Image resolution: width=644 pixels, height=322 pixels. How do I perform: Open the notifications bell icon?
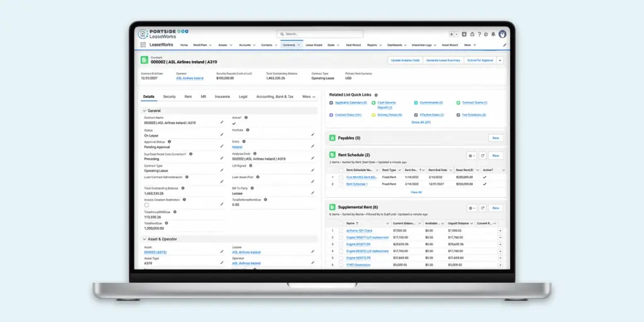(493, 34)
